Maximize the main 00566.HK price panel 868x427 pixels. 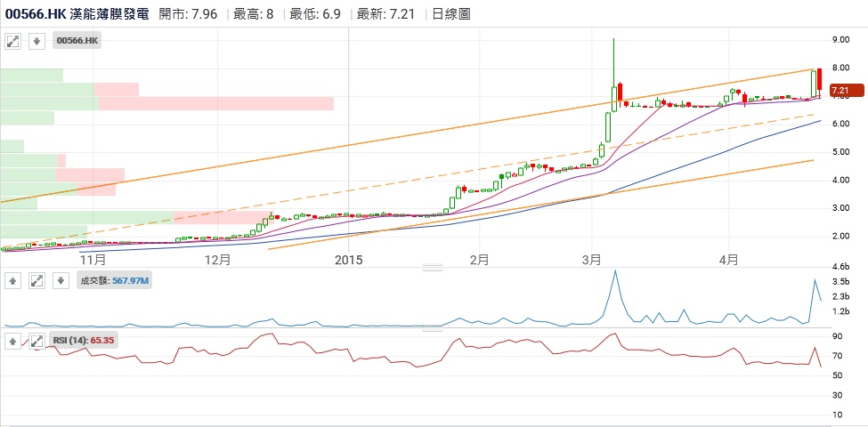pos(13,41)
